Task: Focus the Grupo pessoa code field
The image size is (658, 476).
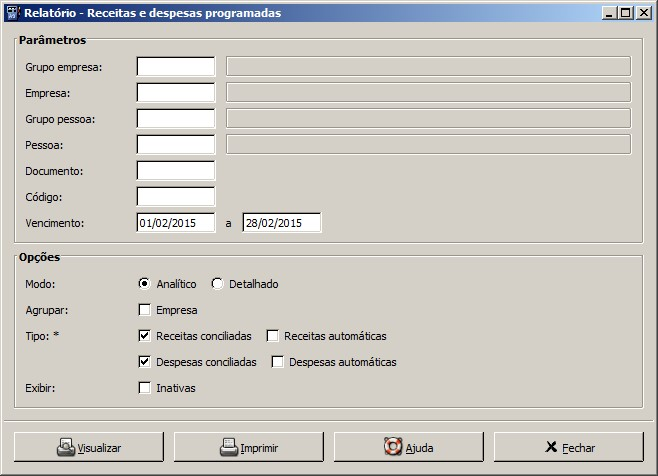Action: point(176,119)
